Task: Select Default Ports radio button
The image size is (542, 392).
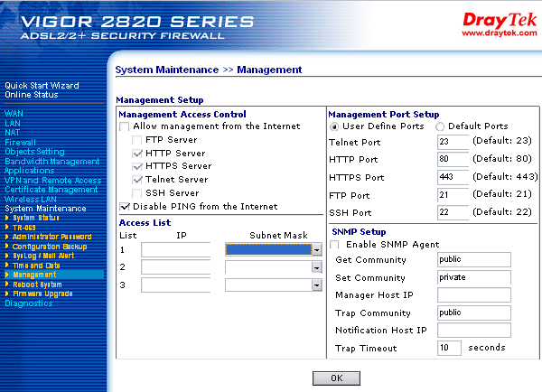Action: coord(440,126)
